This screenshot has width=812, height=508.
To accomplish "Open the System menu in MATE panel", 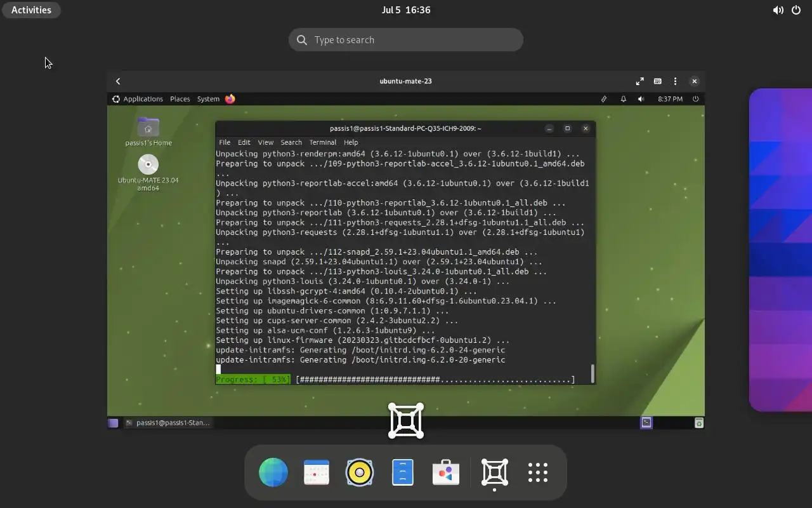I will (208, 99).
